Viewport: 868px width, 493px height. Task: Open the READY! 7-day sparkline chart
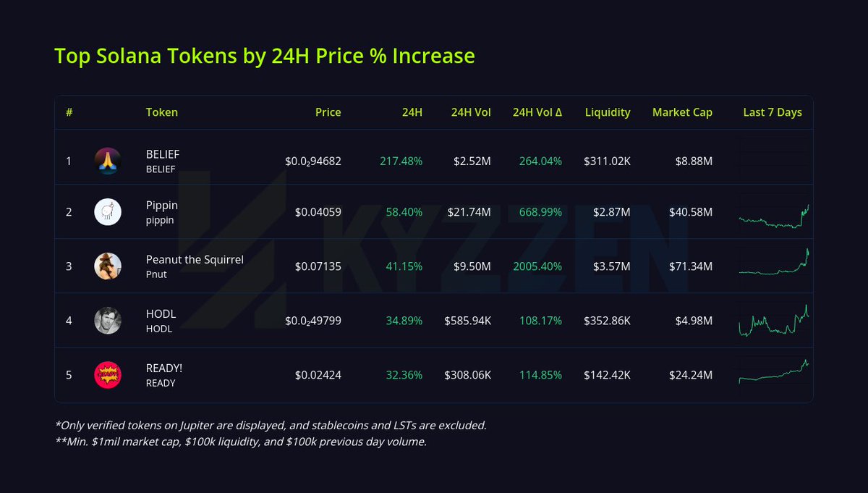tap(773, 372)
